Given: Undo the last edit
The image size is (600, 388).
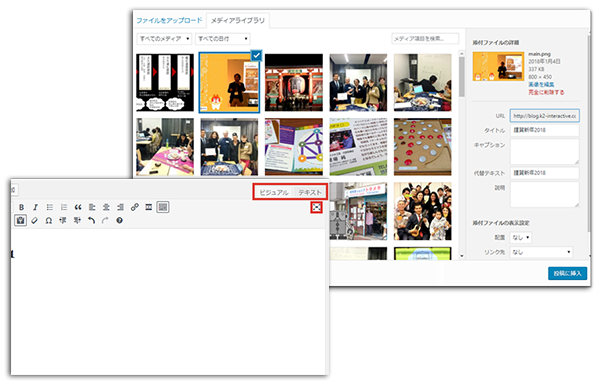Looking at the screenshot, I should (x=91, y=220).
